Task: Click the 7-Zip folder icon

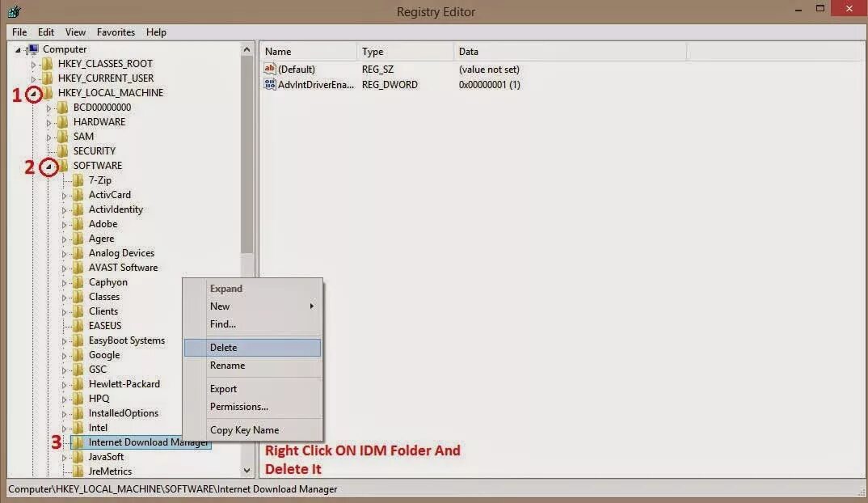Action: tap(78, 180)
